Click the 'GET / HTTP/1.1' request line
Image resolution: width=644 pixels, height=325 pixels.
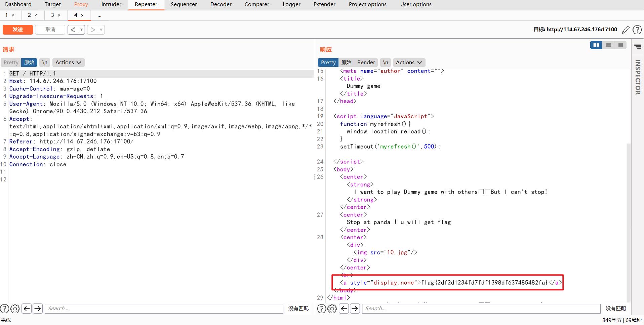tap(33, 74)
